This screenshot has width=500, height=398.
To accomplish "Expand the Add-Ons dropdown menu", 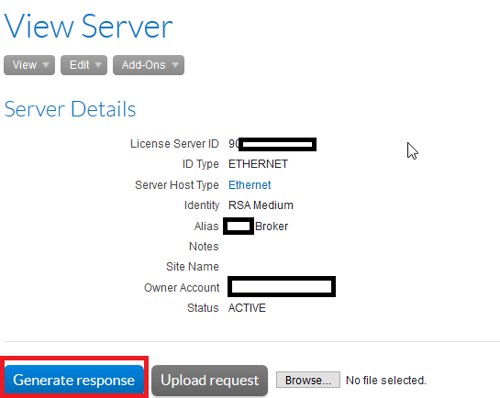I will (x=148, y=65).
